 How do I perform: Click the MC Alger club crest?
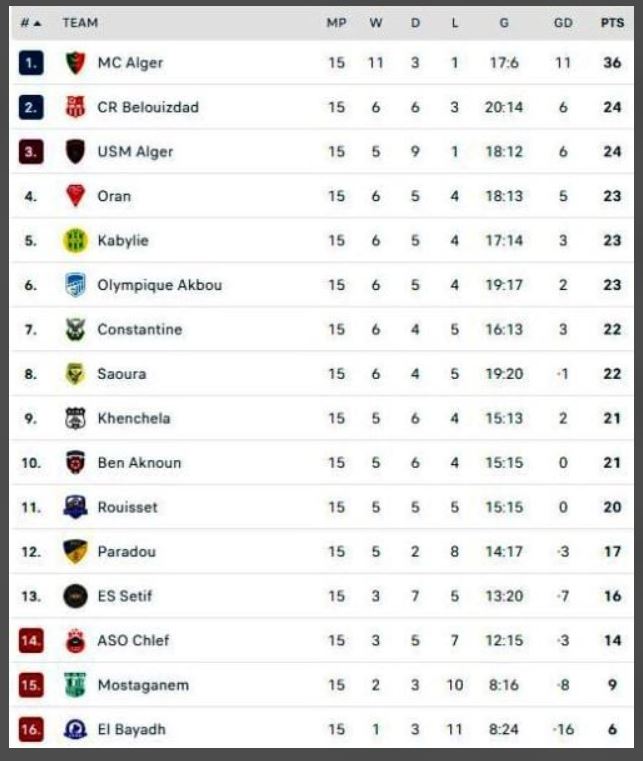[x=75, y=63]
